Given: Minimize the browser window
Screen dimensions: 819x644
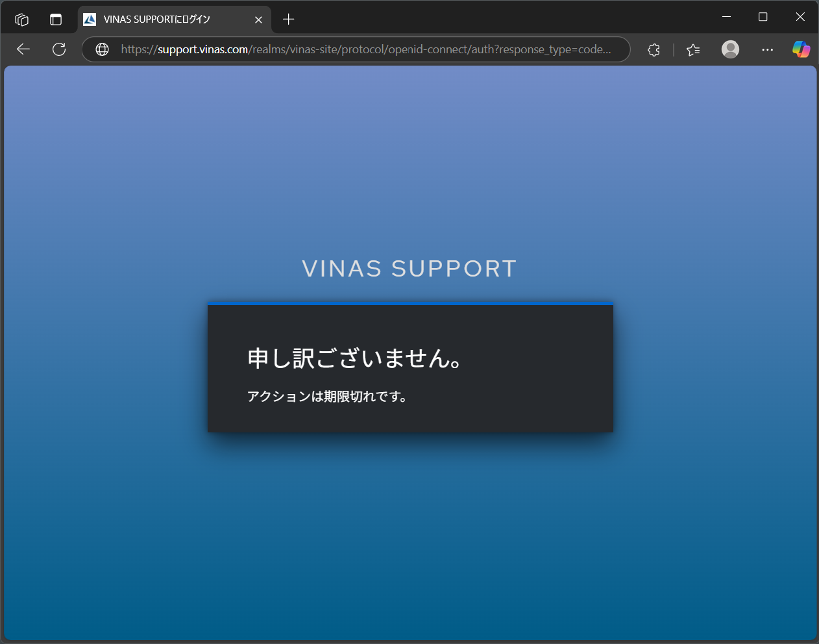Looking at the screenshot, I should tap(727, 17).
